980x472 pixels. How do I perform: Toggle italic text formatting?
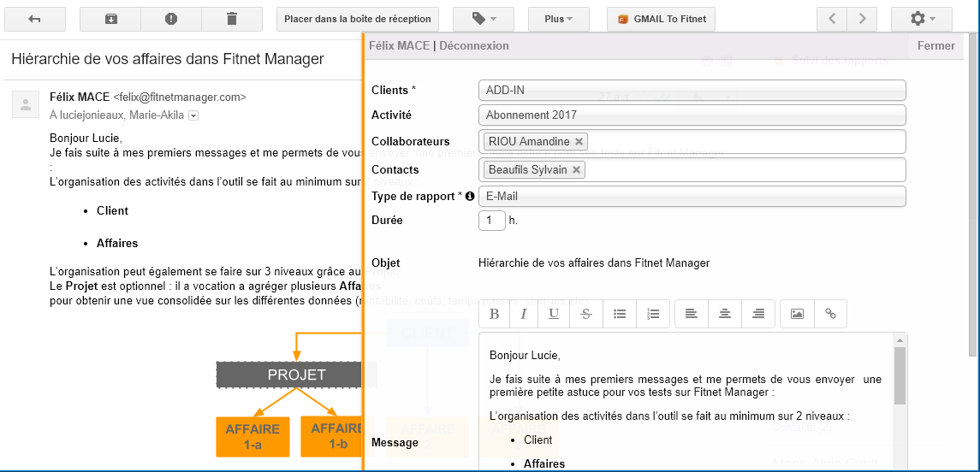coord(524,314)
